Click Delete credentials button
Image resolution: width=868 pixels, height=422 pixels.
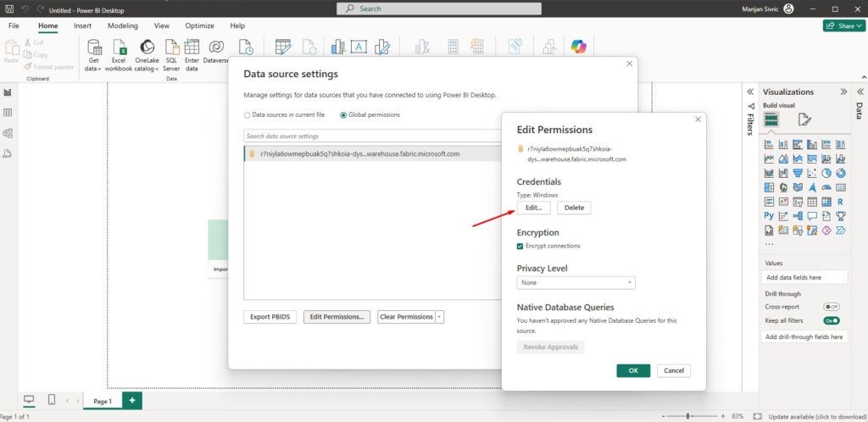(574, 208)
